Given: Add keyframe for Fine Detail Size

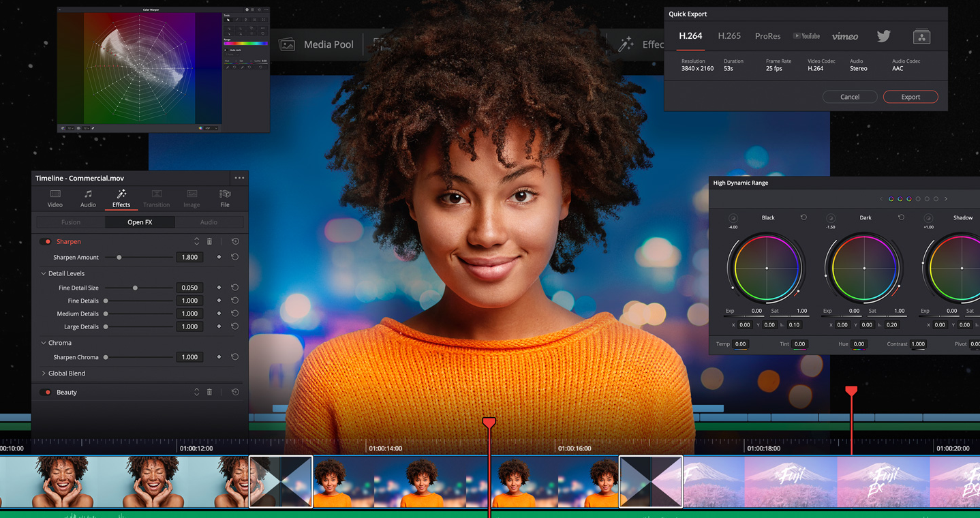Looking at the screenshot, I should click(219, 288).
